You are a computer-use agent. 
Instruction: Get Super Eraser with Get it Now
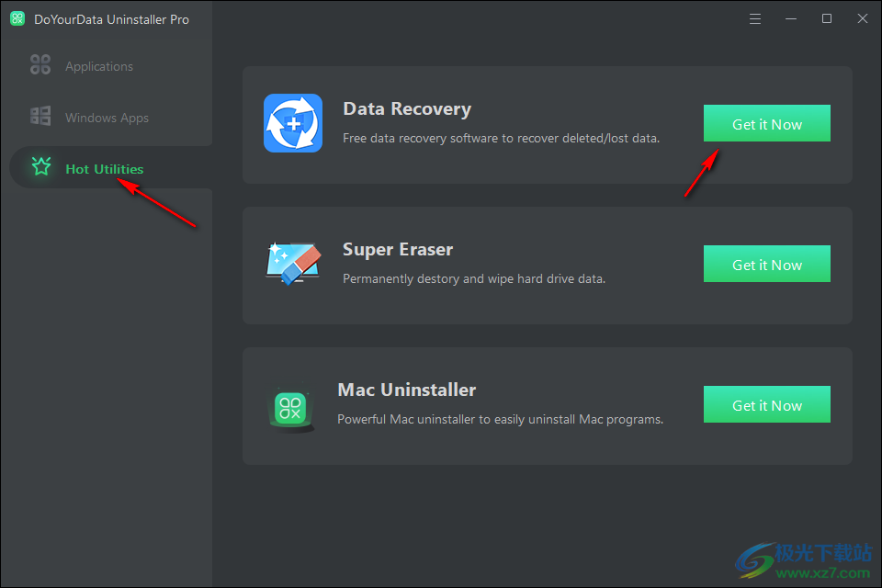(x=766, y=264)
